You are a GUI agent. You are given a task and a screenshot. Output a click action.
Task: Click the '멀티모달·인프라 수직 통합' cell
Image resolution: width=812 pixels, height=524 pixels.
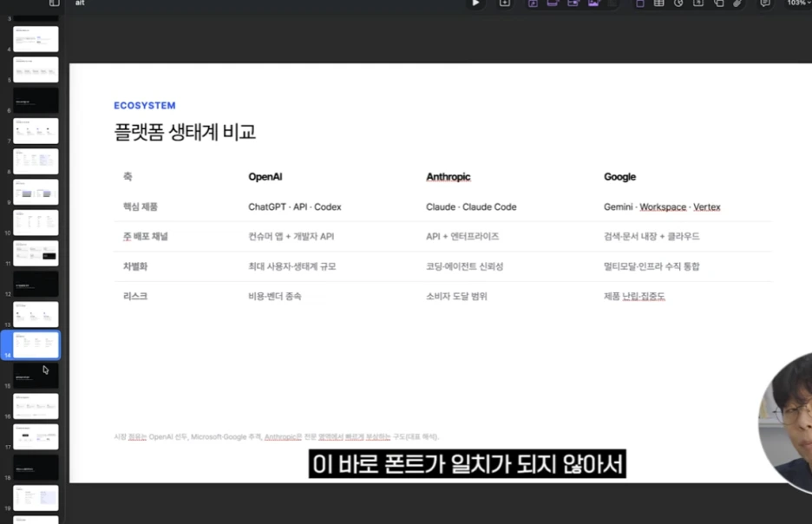tap(652, 266)
